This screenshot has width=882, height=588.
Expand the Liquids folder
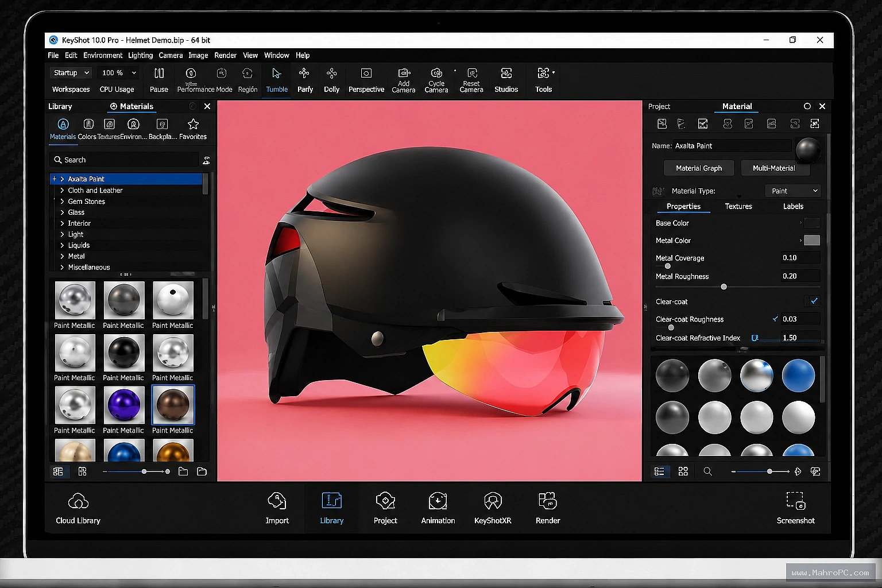coord(62,245)
